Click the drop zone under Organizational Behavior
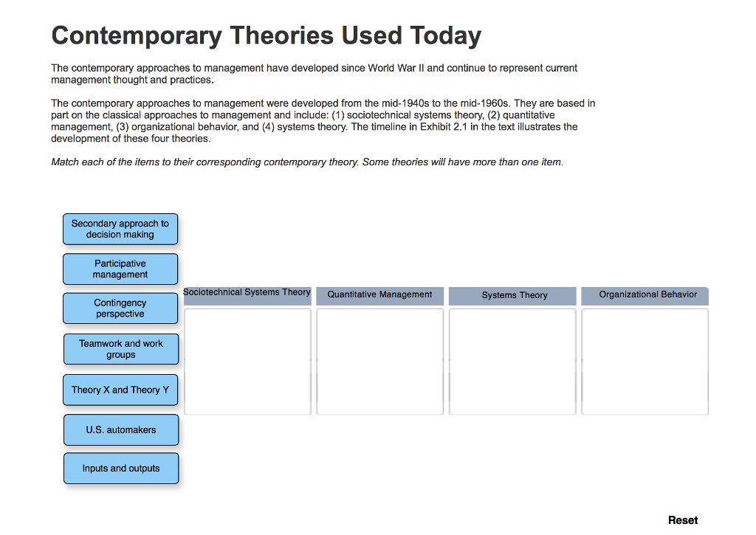756x535 pixels. click(644, 361)
